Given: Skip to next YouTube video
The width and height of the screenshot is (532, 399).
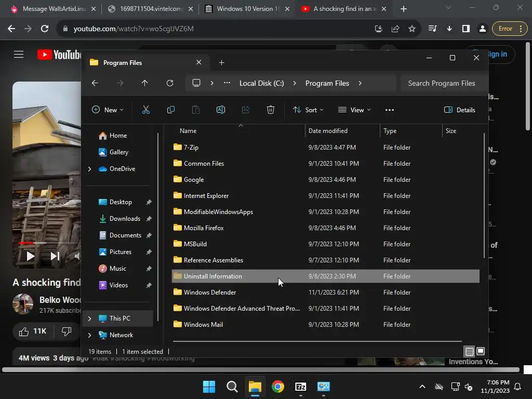Looking at the screenshot, I should point(55,256).
